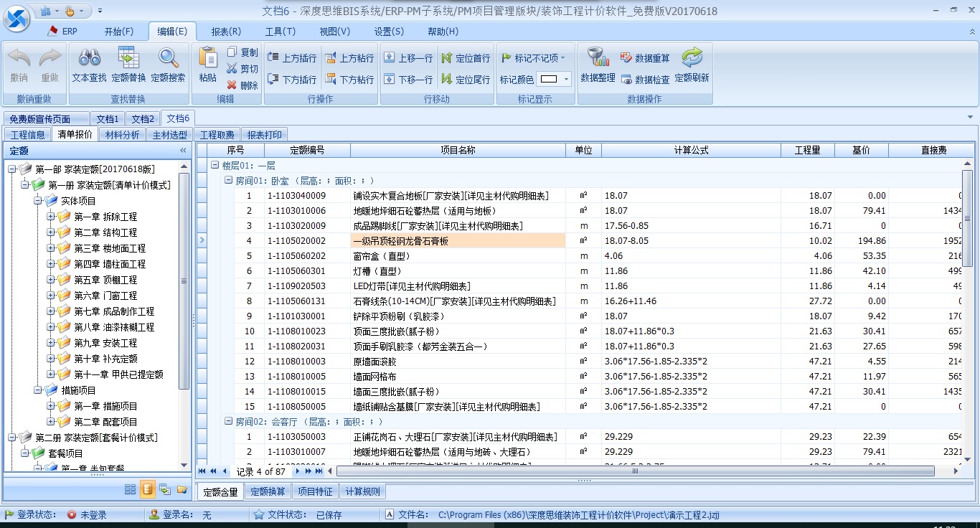This screenshot has height=528, width=980.
Task: Switch to the 材料分析 tab
Action: [121, 134]
